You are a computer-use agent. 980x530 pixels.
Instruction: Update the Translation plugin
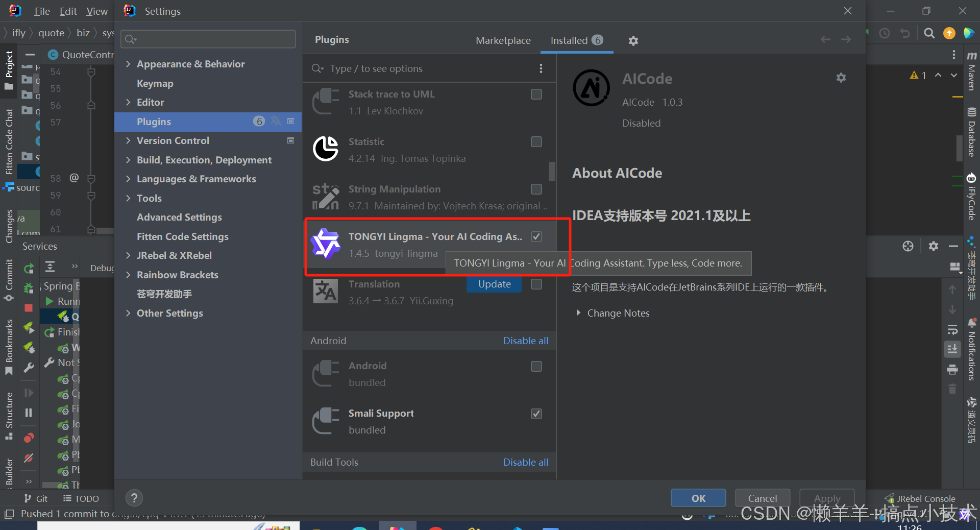tap(494, 284)
